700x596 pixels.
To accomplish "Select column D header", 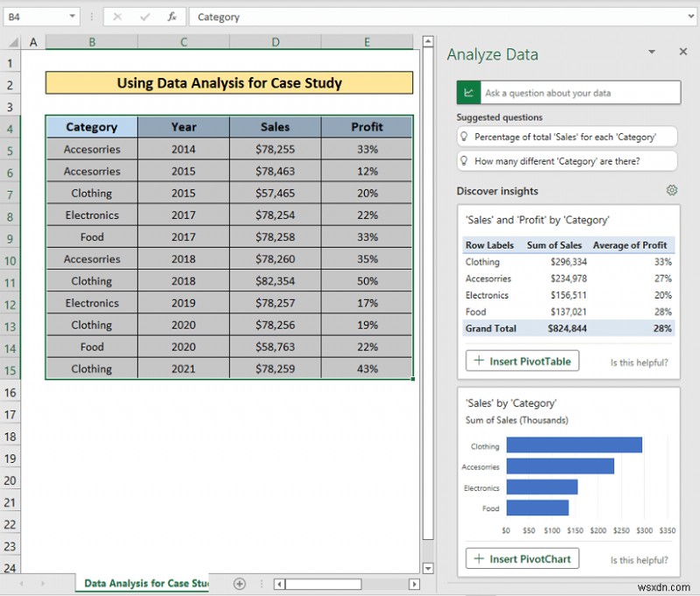I will (x=275, y=41).
